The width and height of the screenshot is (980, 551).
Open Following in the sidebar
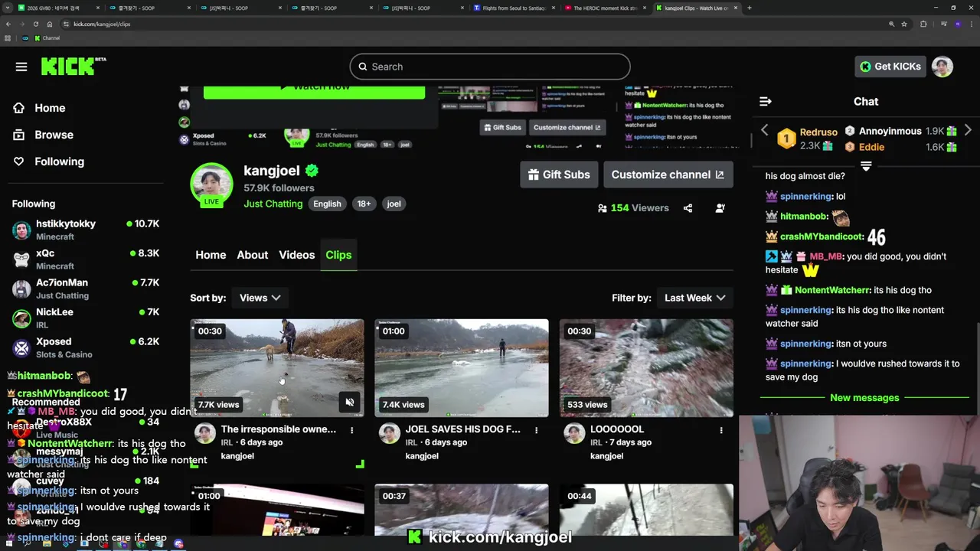[49, 161]
